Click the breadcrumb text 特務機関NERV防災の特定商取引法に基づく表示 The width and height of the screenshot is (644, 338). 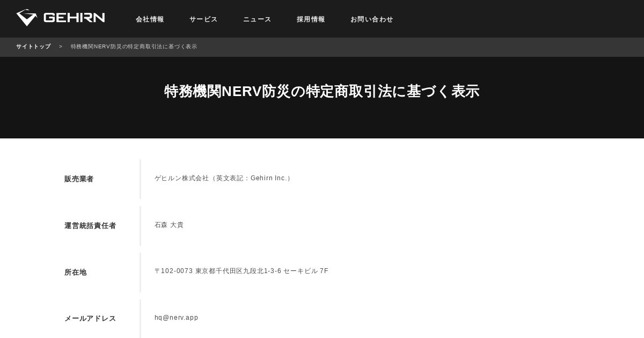[134, 47]
